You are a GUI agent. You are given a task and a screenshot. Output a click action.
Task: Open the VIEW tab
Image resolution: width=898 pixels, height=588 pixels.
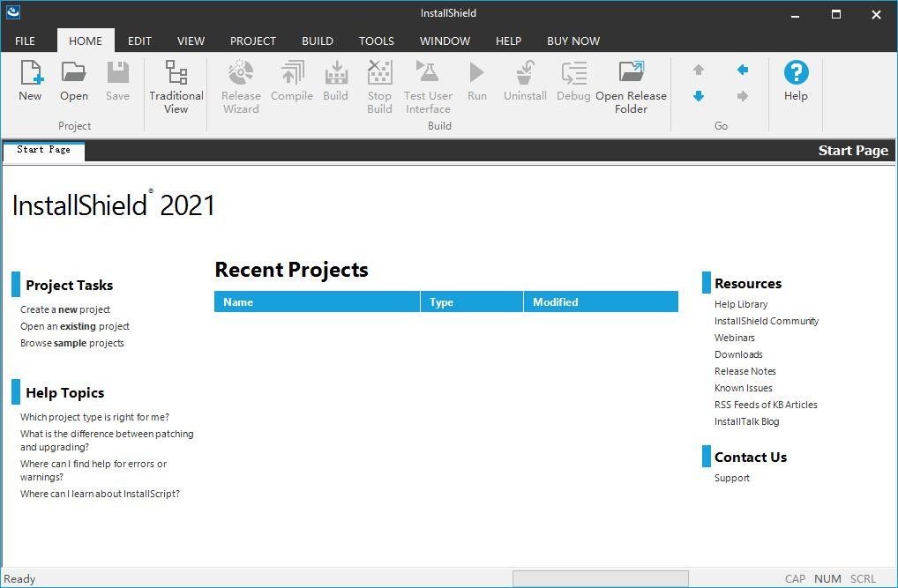pos(191,41)
